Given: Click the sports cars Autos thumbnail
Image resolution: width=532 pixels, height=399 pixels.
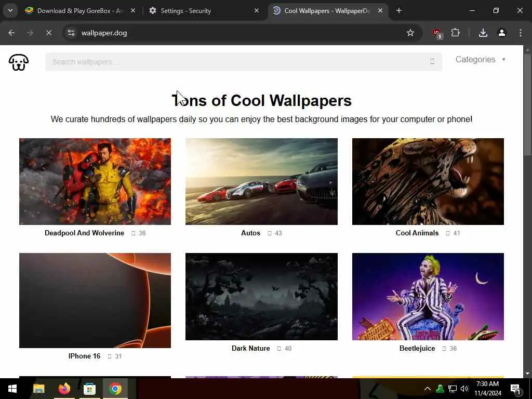Looking at the screenshot, I should [x=261, y=181].
